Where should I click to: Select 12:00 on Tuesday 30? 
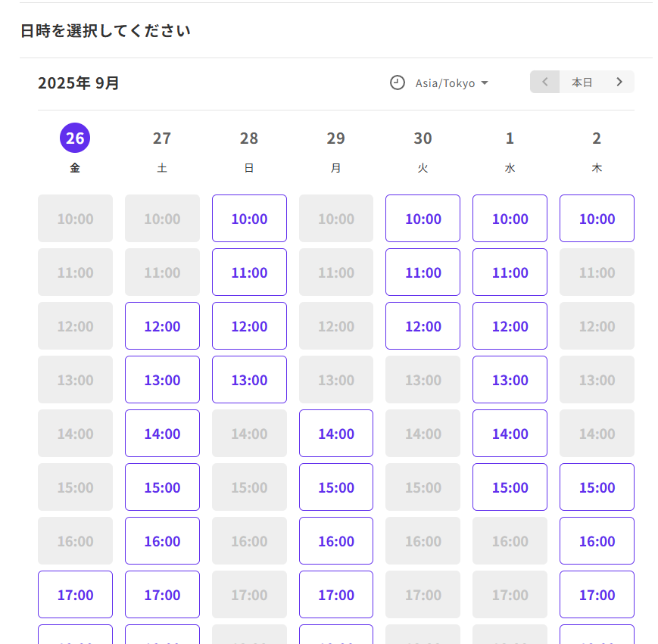[423, 326]
